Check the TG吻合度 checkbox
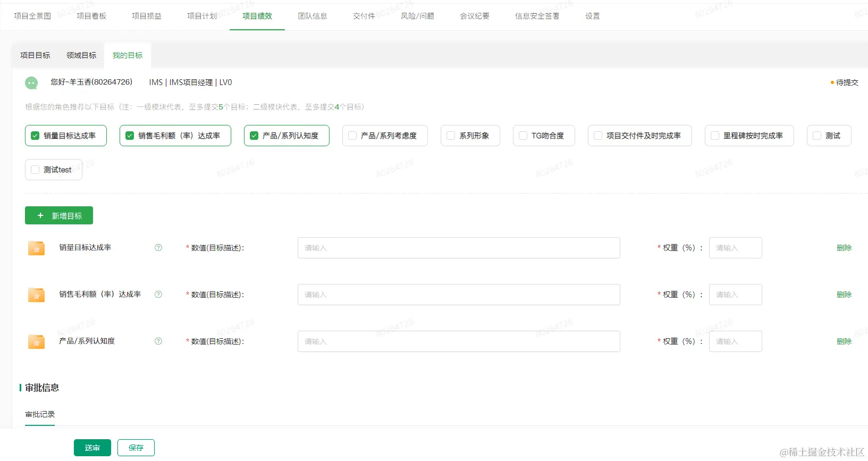 coord(523,136)
